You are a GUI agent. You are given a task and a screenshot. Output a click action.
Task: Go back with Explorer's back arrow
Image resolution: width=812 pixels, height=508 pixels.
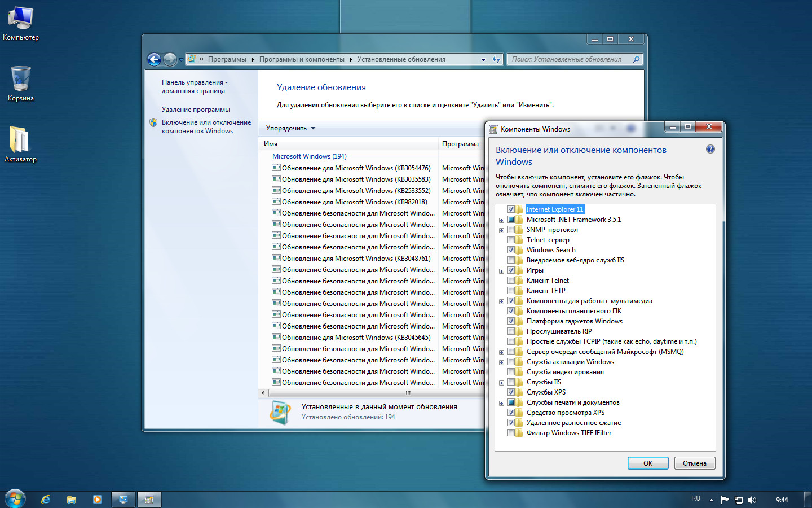(x=154, y=59)
